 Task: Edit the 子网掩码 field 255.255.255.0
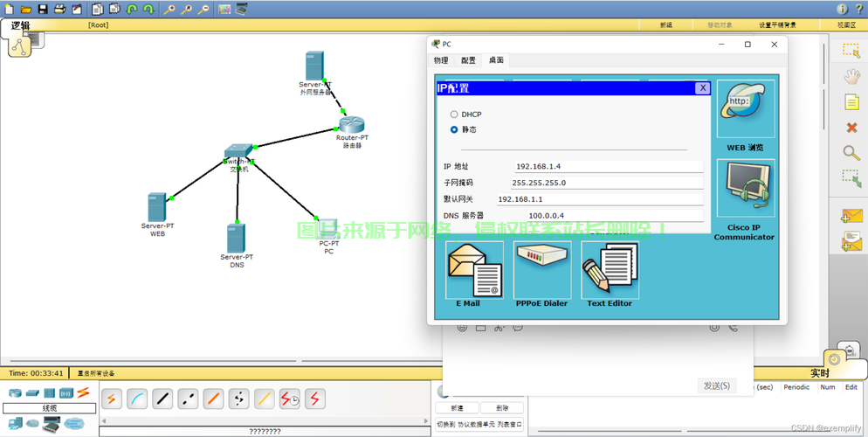pos(607,183)
